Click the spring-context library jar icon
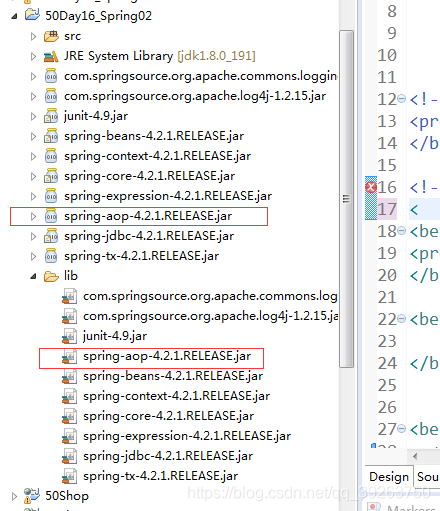This screenshot has width=440, height=511. (x=51, y=156)
